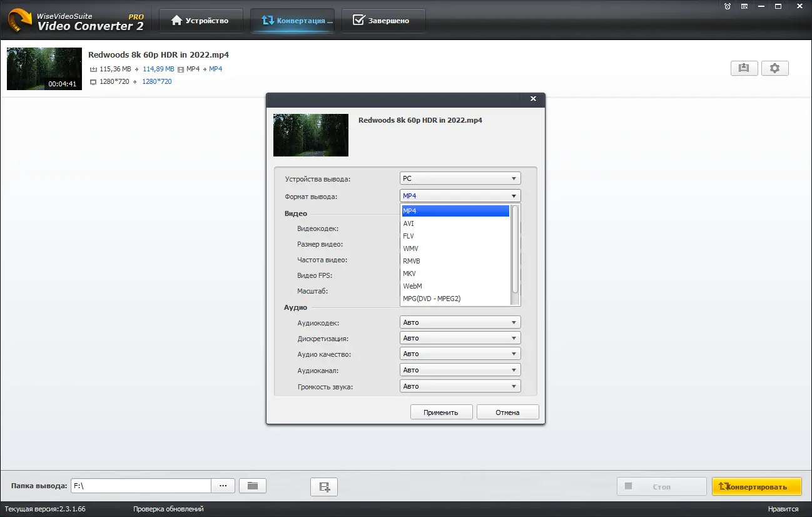Viewport: 812px width, 517px height.
Task: Click the Проверка обновлений link
Action: point(168,509)
